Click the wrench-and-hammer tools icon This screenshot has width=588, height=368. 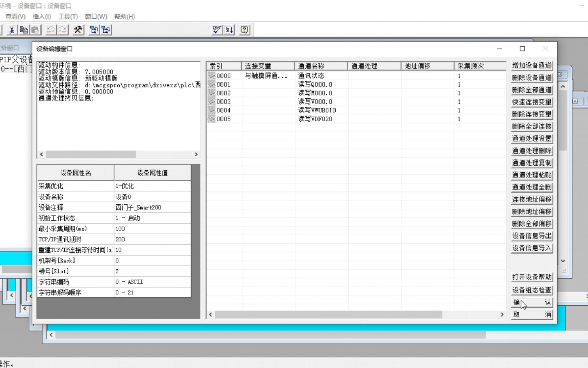[x=78, y=30]
